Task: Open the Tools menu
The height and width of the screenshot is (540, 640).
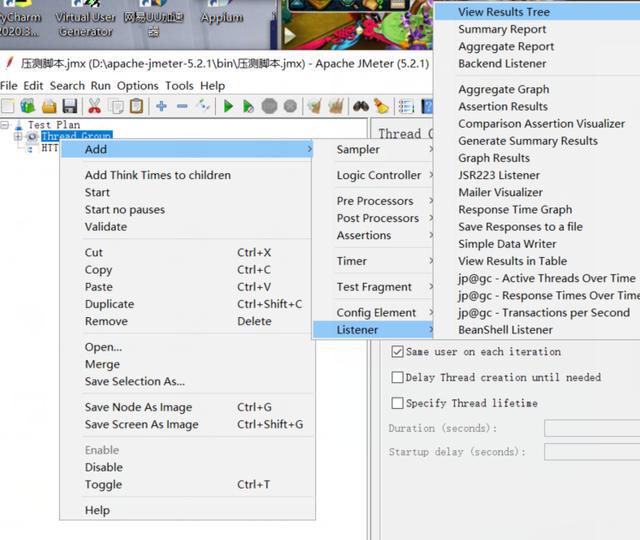Action: click(179, 86)
